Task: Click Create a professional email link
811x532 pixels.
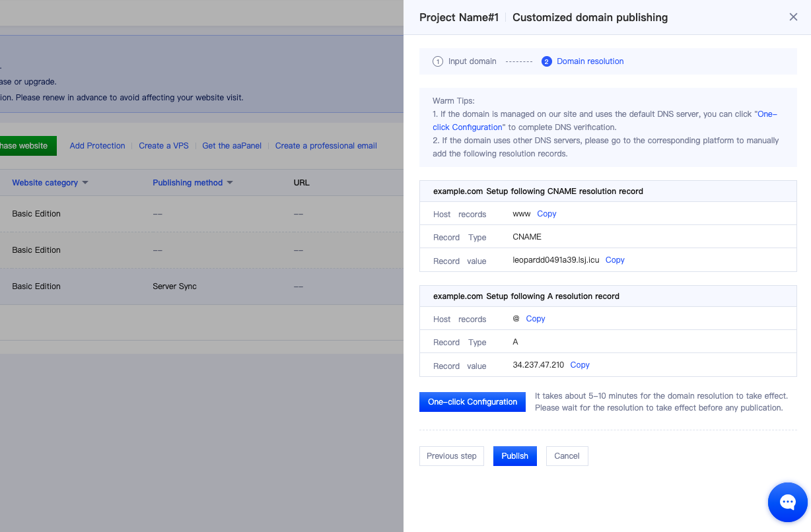Action: 326,146
